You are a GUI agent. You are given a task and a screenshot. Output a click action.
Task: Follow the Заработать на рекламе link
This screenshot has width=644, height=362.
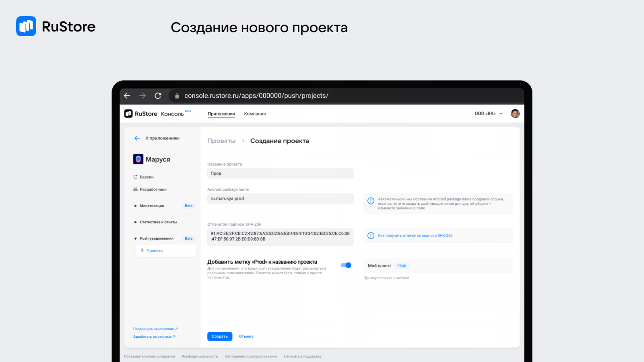pos(154,337)
